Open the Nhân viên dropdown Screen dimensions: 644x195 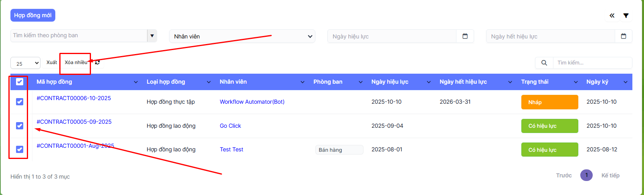pos(242,36)
